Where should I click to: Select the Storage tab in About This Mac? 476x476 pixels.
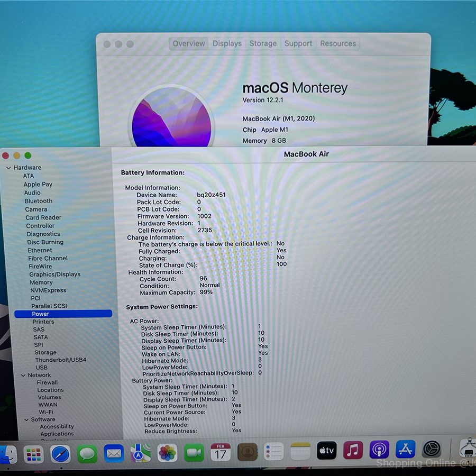[263, 43]
